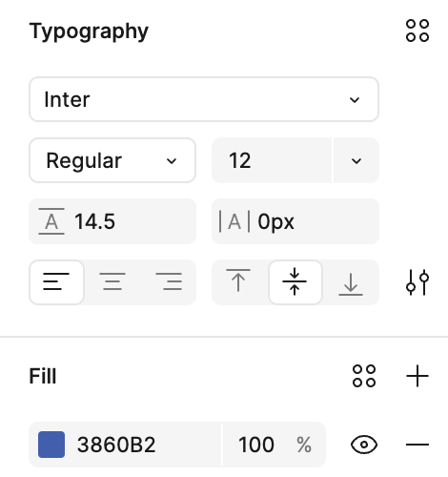Open color picker from blue fill swatch
Viewport: 448px width, 477px height.
51,445
